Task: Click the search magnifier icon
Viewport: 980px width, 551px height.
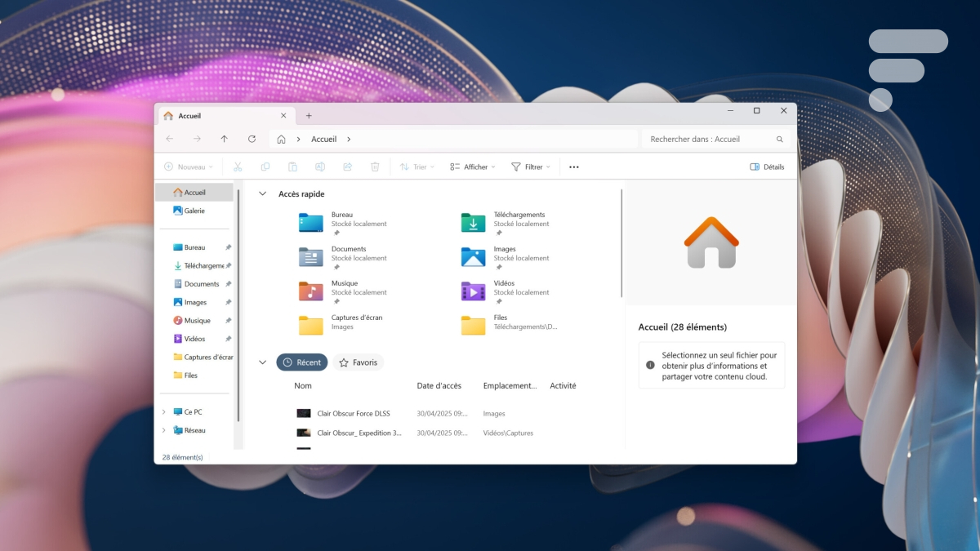Action: pos(779,140)
